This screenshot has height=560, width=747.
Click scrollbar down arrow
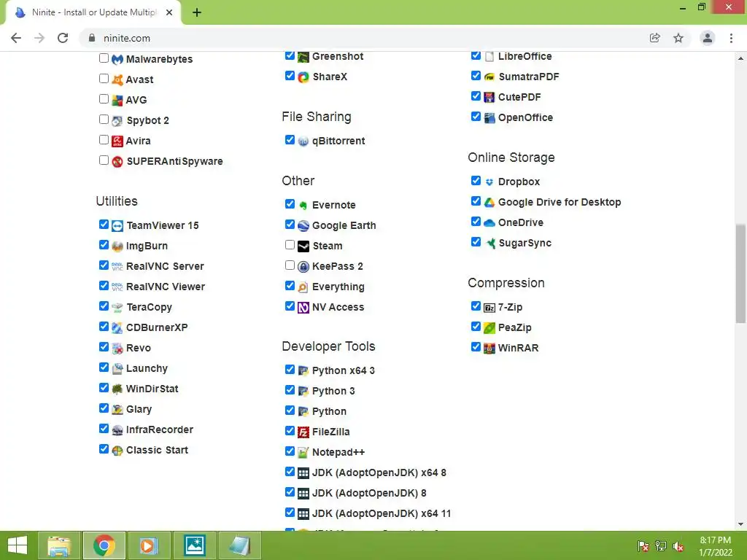[740, 524]
